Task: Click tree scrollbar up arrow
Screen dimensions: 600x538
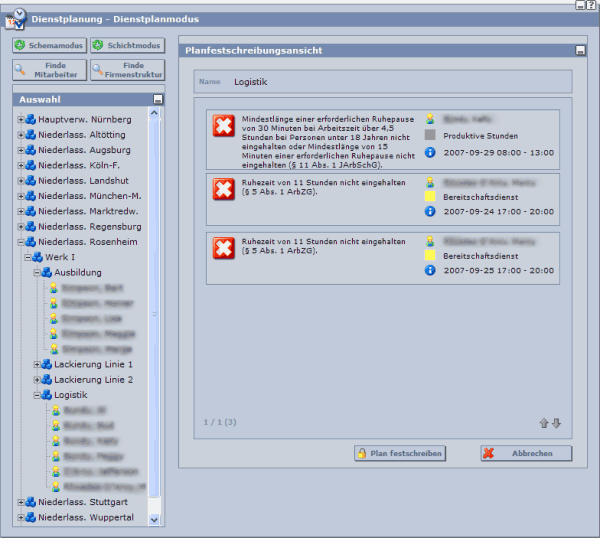Action: [x=154, y=112]
